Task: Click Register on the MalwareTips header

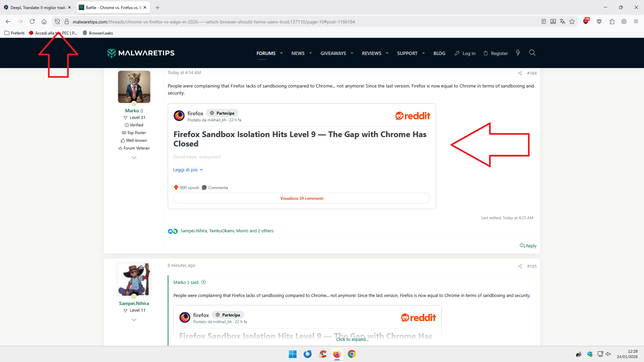Action: 496,53
